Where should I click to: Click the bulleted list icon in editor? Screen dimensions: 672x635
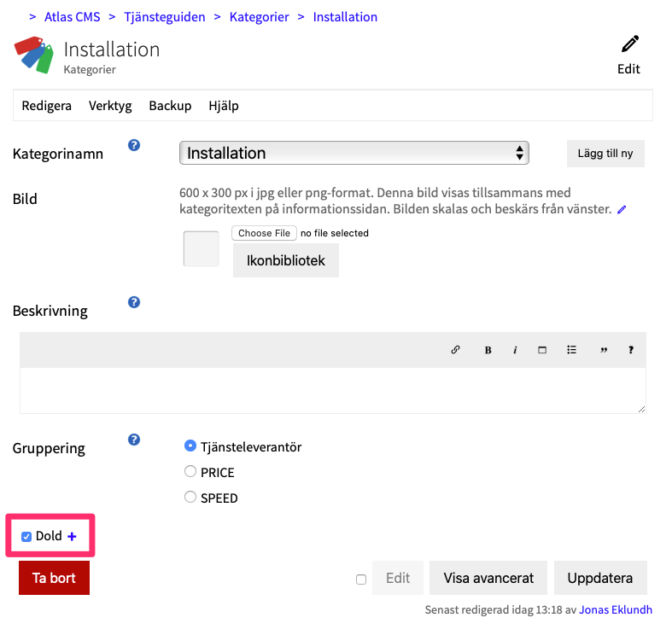coord(572,350)
